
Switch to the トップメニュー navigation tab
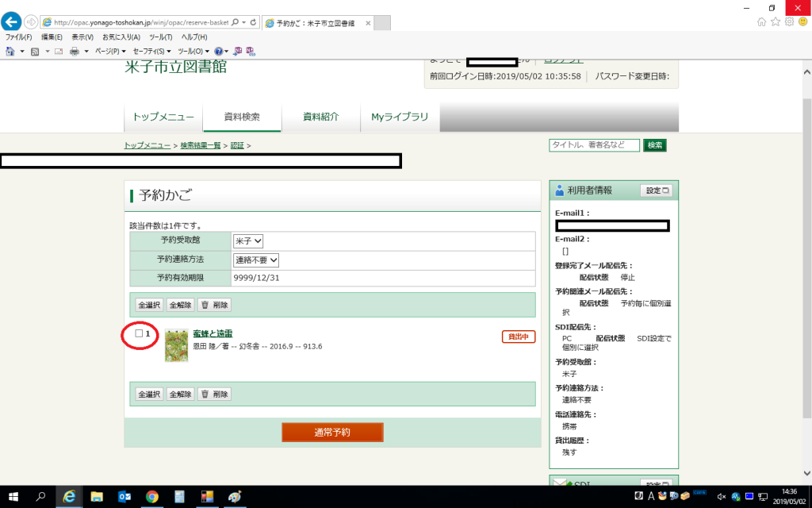pos(163,117)
